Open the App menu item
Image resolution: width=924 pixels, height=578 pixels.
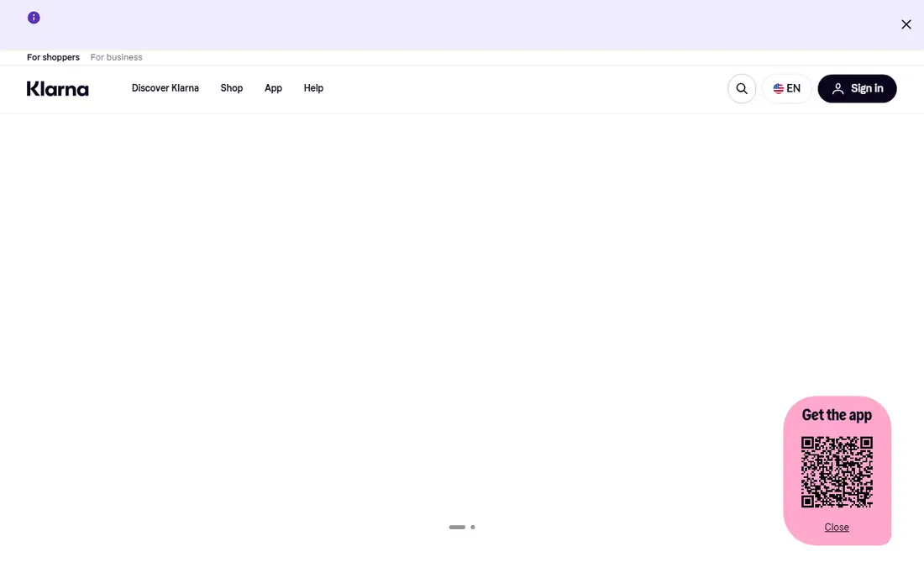pos(273,87)
